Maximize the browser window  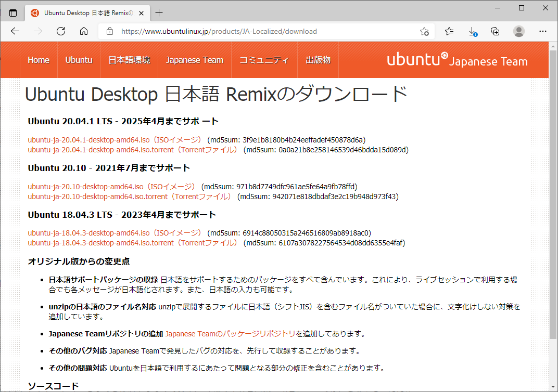pyautogui.click(x=522, y=8)
